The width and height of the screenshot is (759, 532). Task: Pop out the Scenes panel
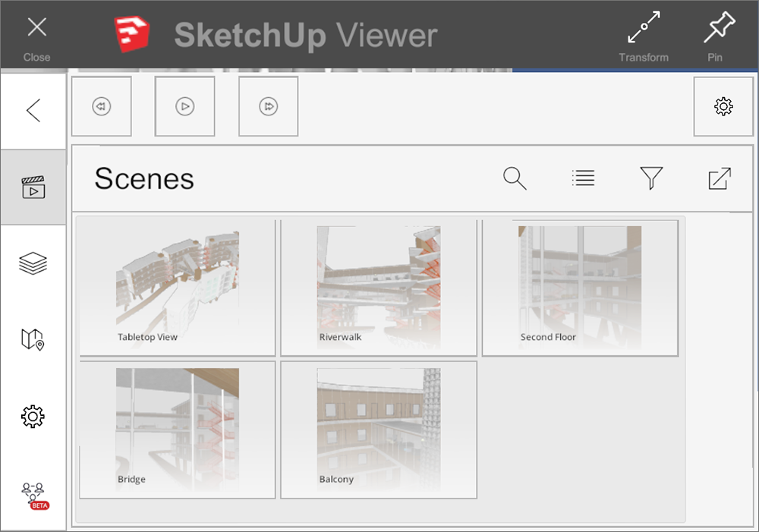click(720, 178)
